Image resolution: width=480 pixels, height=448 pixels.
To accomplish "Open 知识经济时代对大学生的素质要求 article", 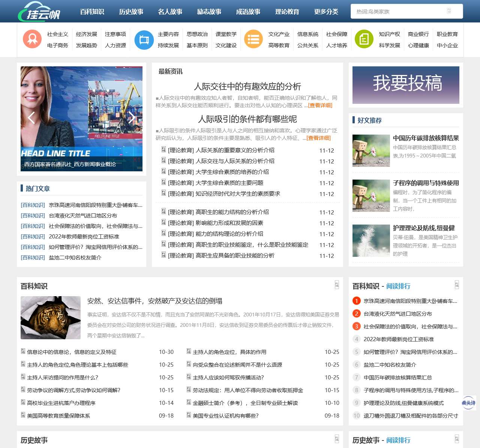I will pos(238,194).
